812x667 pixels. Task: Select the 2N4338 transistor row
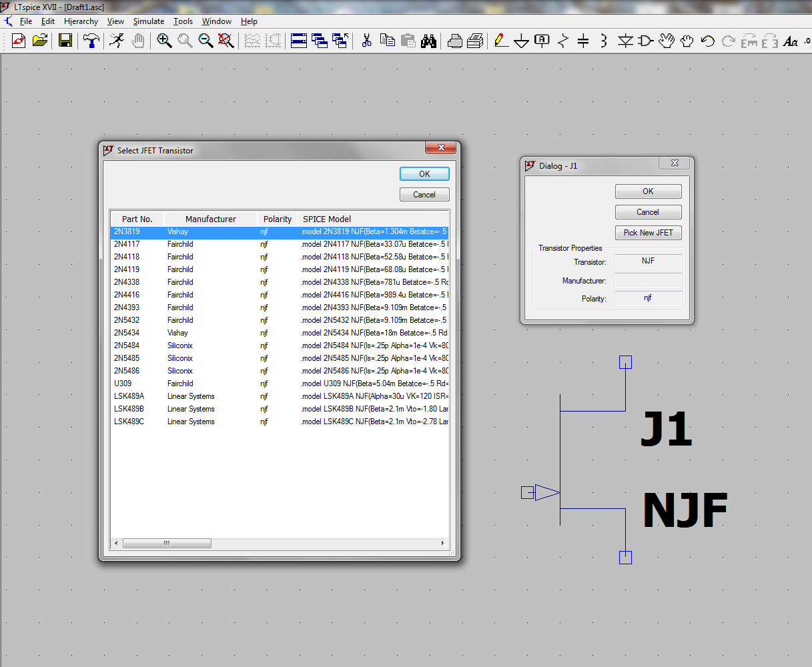coord(280,282)
